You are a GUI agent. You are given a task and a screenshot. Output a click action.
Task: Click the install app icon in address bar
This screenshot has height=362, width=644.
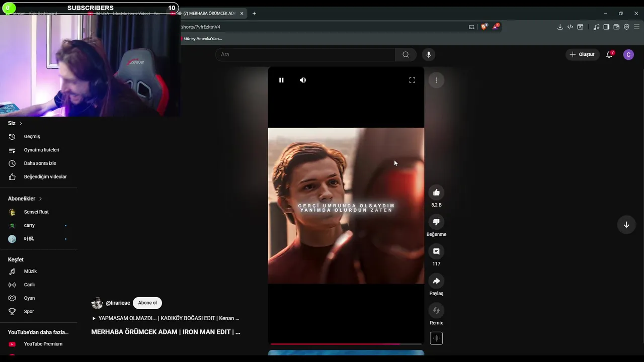[471, 27]
